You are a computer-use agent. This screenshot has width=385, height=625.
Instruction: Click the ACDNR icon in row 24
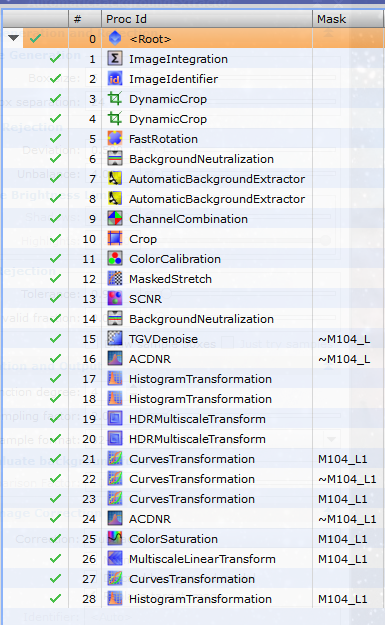[x=115, y=519]
